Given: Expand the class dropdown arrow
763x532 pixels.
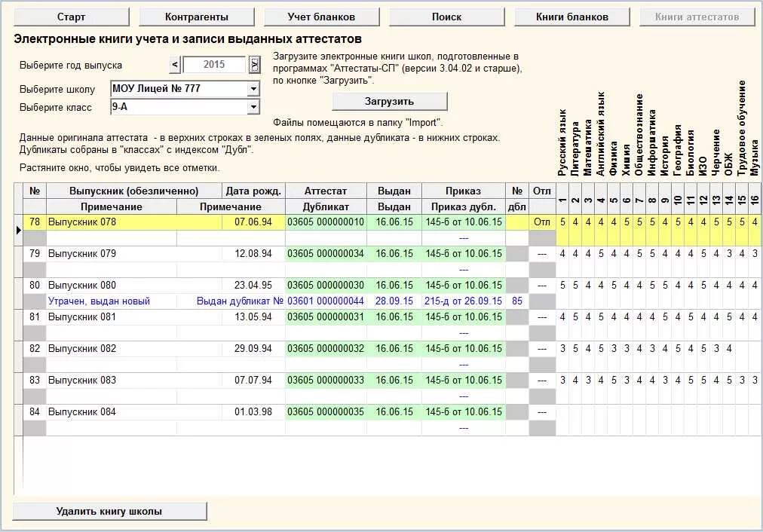Looking at the screenshot, I should point(253,107).
